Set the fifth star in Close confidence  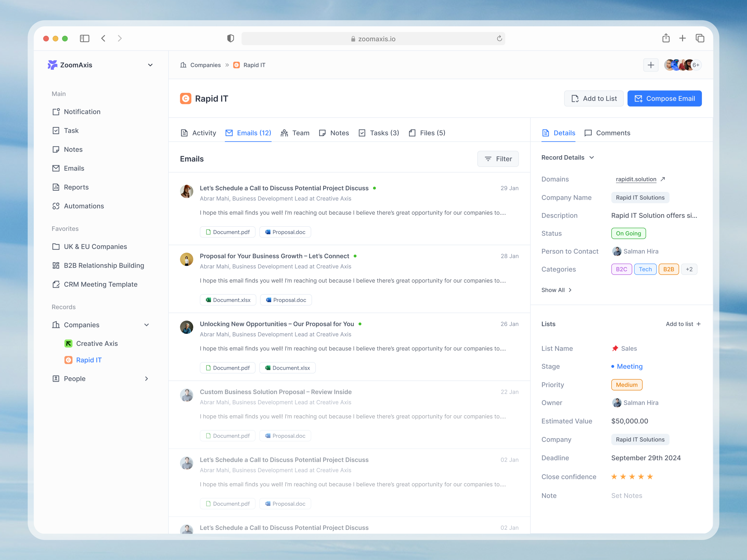650,477
